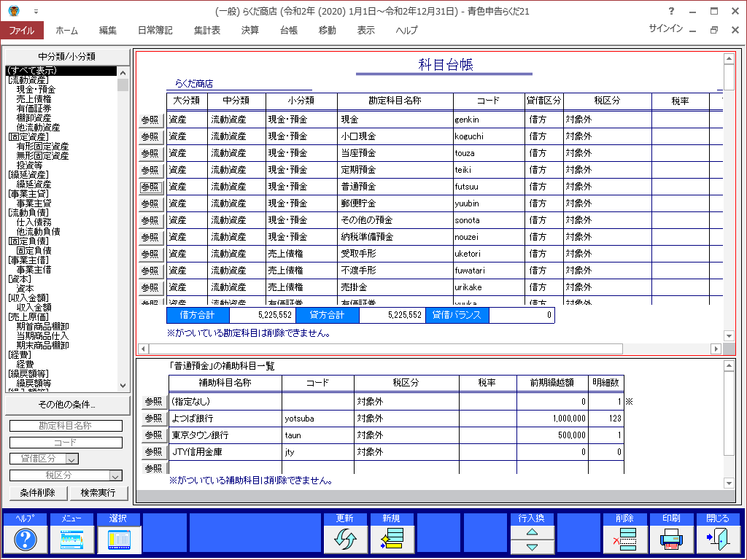Viewport: 747px width, 560px height.
Task: Click the 当座預金 account name cell
Action: [395, 153]
